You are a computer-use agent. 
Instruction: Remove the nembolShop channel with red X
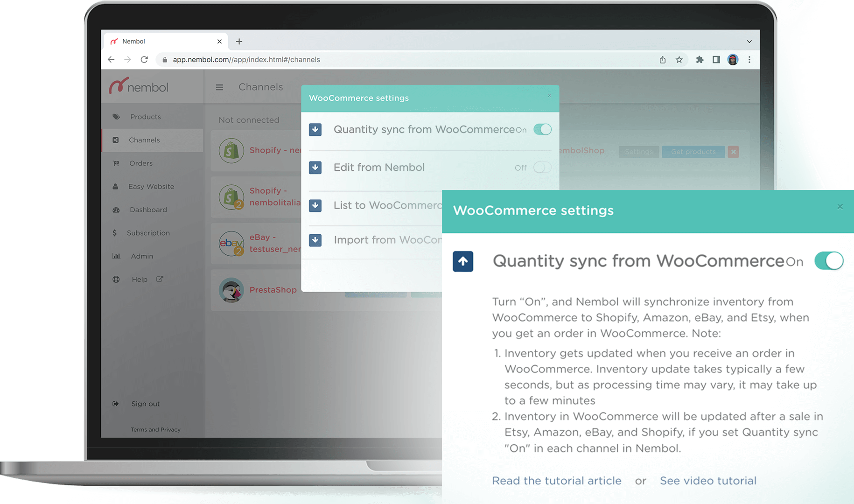[x=733, y=152]
